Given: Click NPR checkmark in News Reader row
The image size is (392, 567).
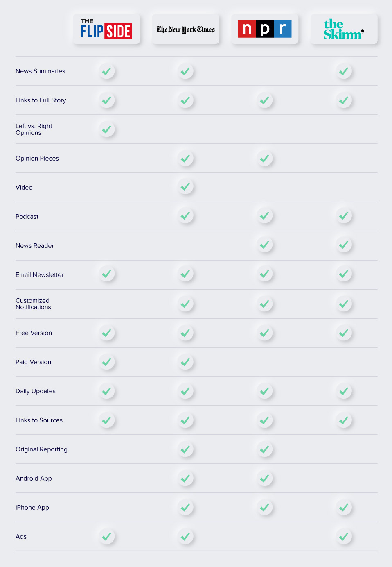Looking at the screenshot, I should (265, 245).
